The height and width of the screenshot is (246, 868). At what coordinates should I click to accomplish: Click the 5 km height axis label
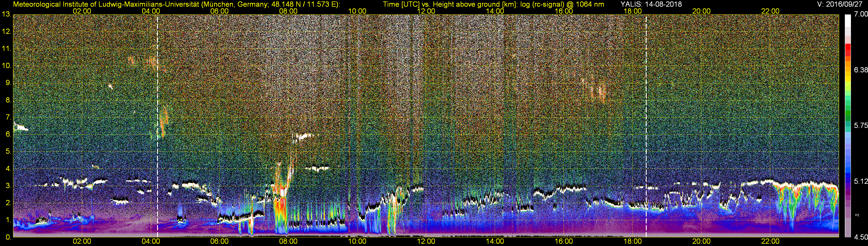pyautogui.click(x=8, y=152)
